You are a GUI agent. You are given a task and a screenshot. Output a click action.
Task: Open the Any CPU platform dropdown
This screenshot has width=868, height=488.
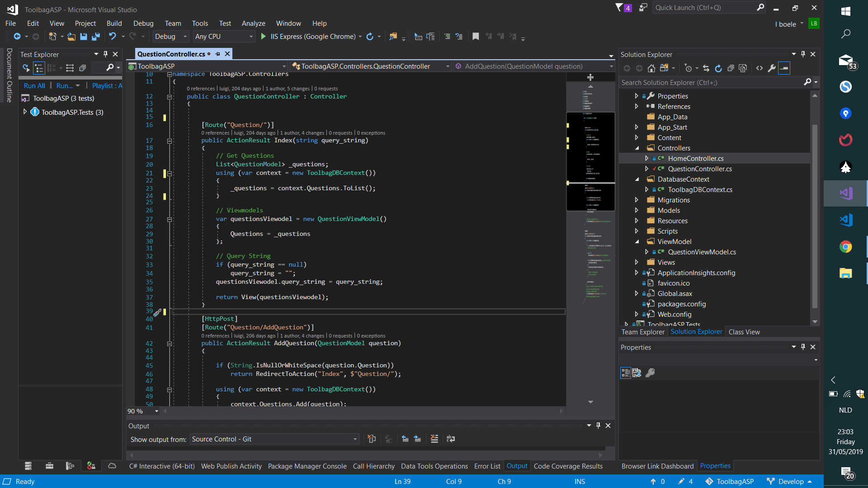224,37
